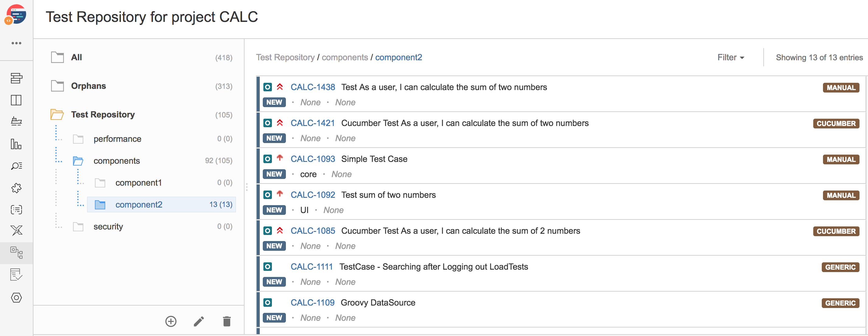Open the components puzzle piece icon
This screenshot has width=868, height=336.
point(16,188)
